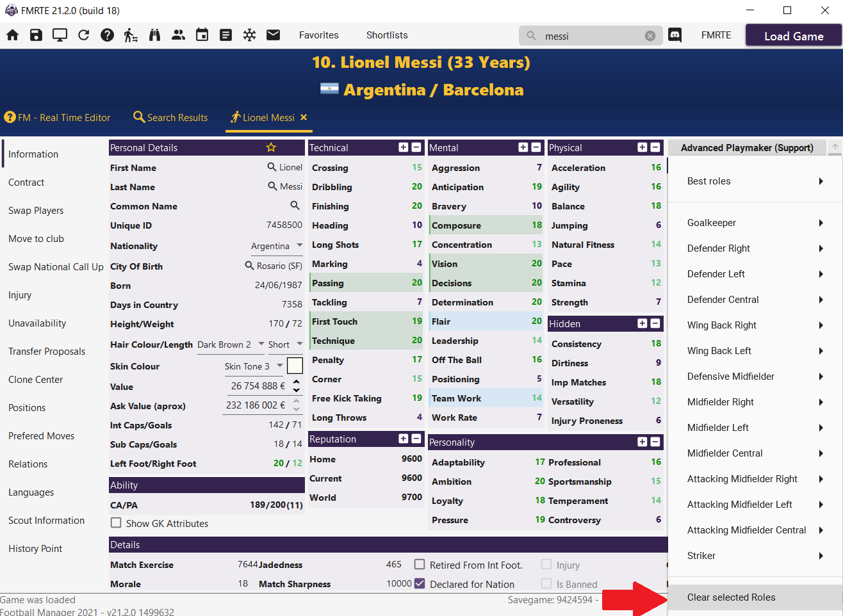
Task: Open the Nationality Argentina dropdown
Action: pos(277,246)
